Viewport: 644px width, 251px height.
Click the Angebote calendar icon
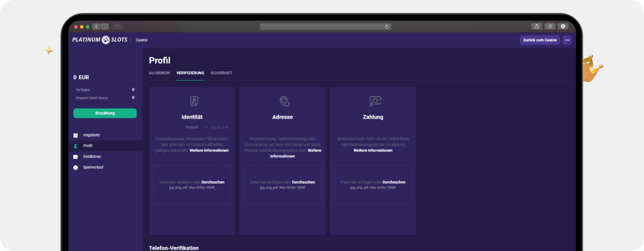click(x=76, y=135)
